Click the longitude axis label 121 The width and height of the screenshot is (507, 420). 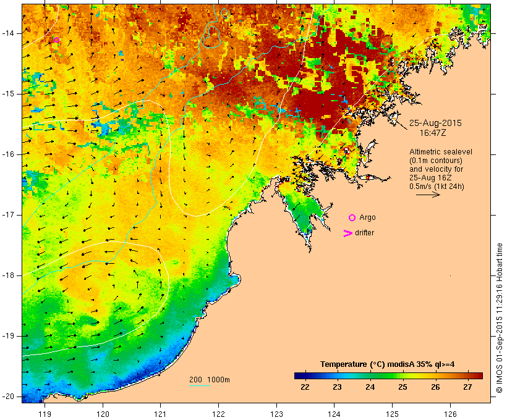(x=160, y=414)
